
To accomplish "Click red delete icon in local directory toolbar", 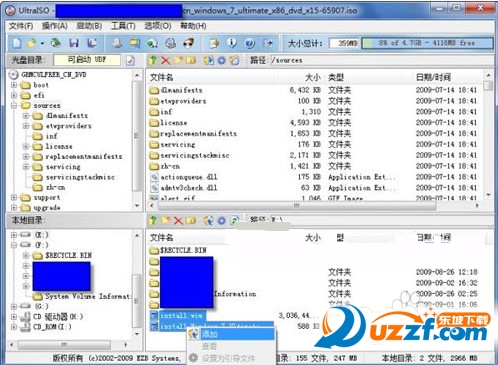I will click(179, 220).
